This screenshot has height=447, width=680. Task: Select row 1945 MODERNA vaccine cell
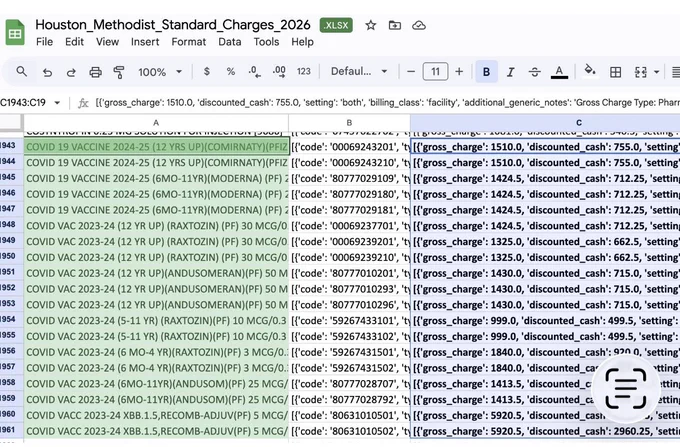tap(156, 179)
